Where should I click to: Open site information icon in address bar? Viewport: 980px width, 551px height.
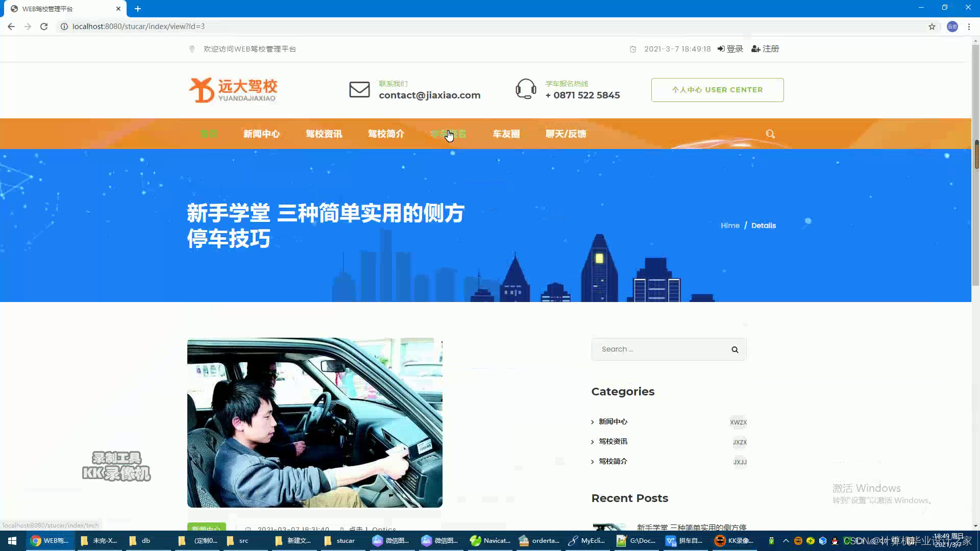[x=64, y=27]
